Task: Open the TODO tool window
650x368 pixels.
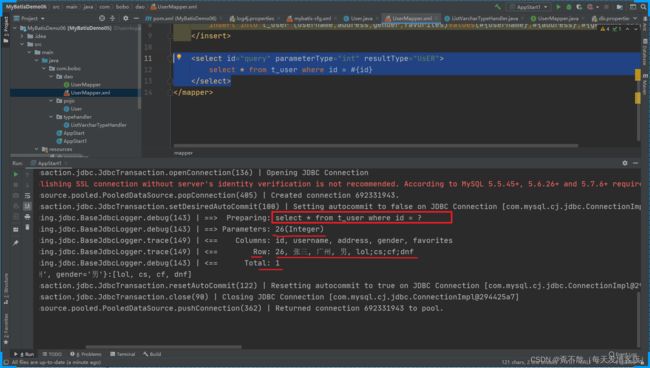Action: 52,354
